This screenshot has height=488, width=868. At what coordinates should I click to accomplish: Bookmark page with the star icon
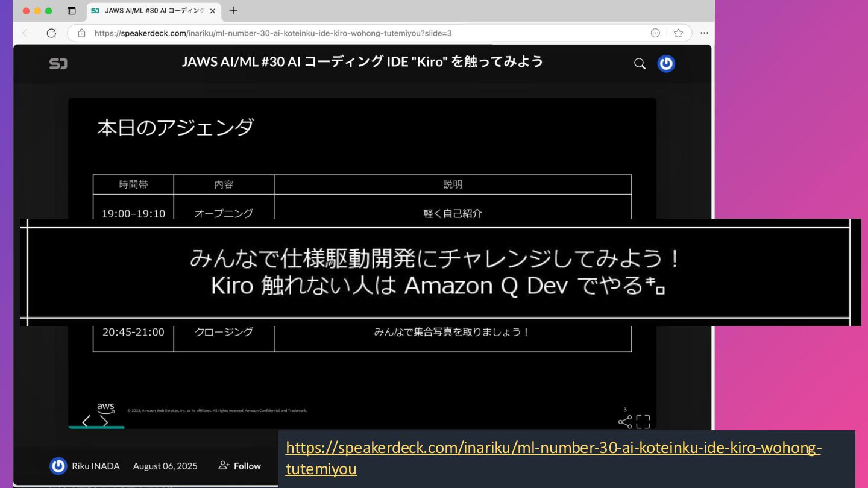click(678, 33)
